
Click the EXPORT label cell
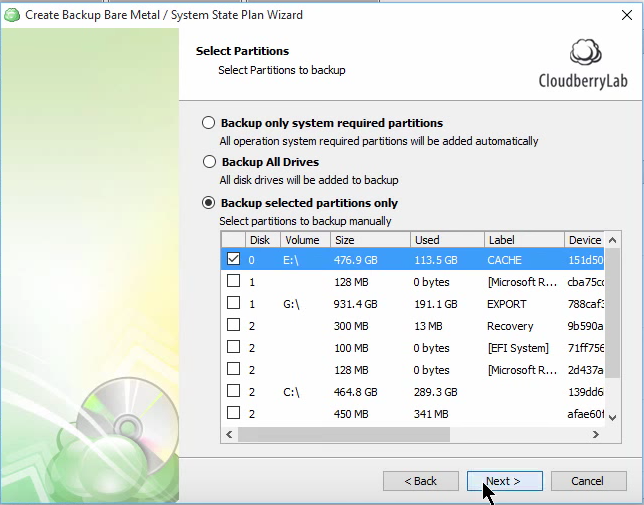coord(506,304)
